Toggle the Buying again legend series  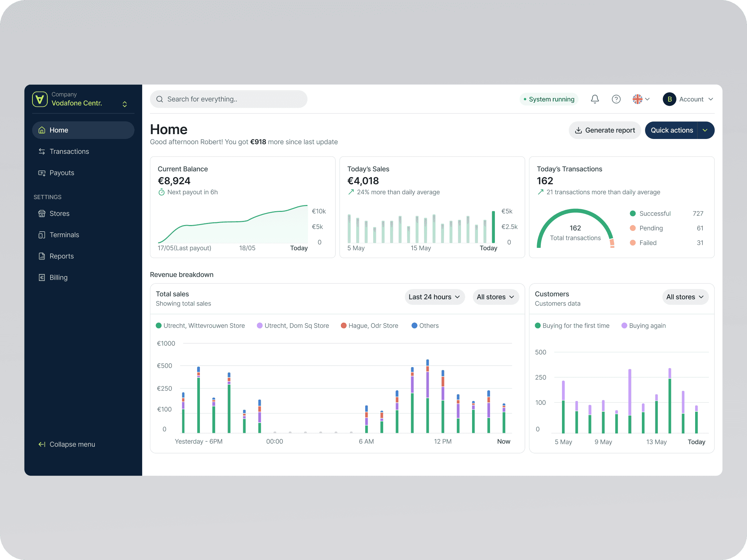(643, 326)
